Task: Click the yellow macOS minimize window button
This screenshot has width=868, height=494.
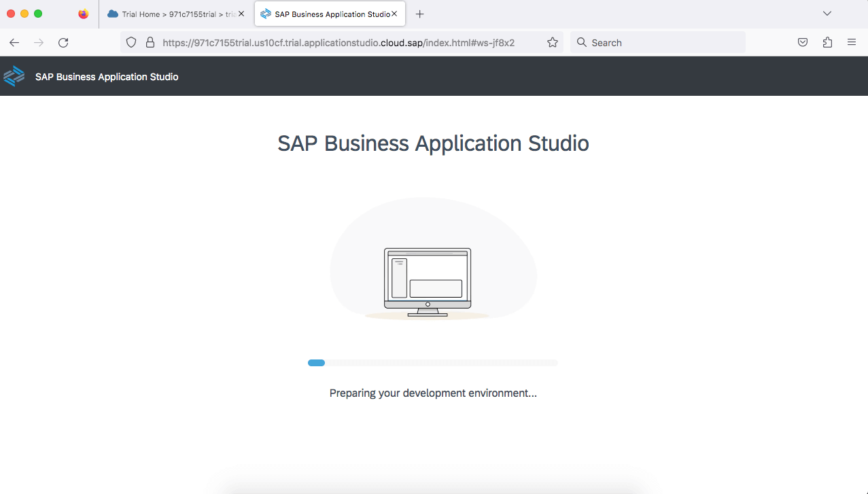Action: pyautogui.click(x=24, y=14)
